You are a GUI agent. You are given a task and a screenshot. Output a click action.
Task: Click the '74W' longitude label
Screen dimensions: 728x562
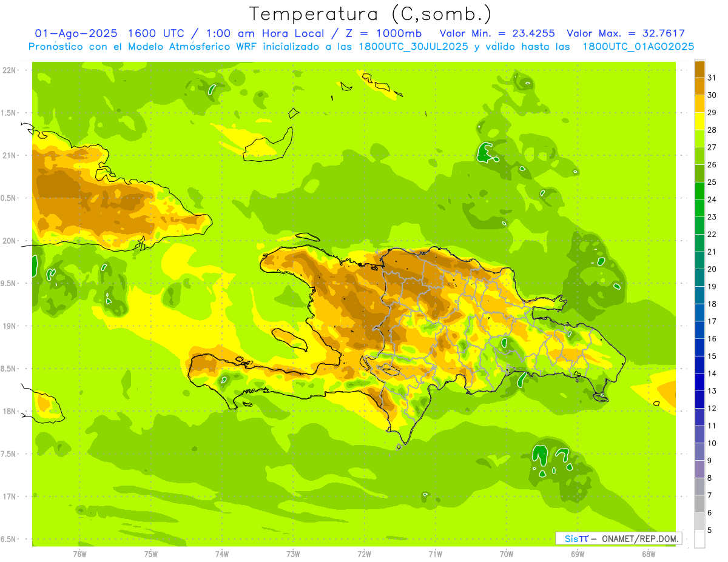point(222,554)
